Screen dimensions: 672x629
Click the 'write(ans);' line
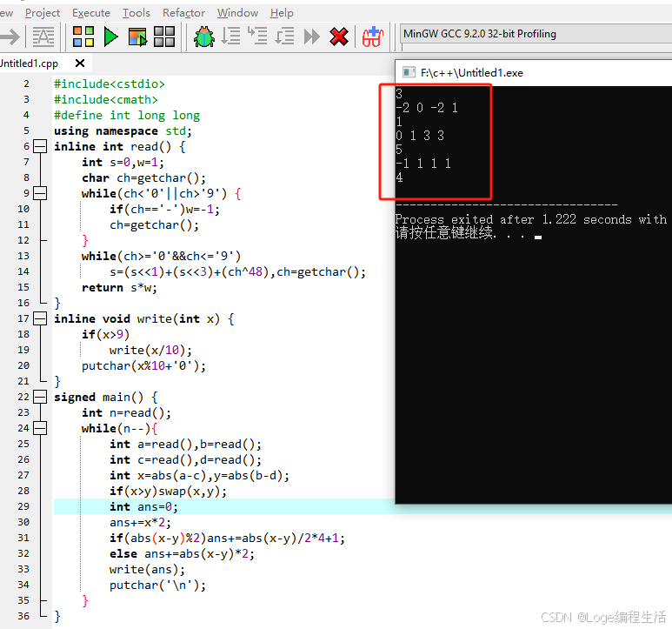click(148, 569)
